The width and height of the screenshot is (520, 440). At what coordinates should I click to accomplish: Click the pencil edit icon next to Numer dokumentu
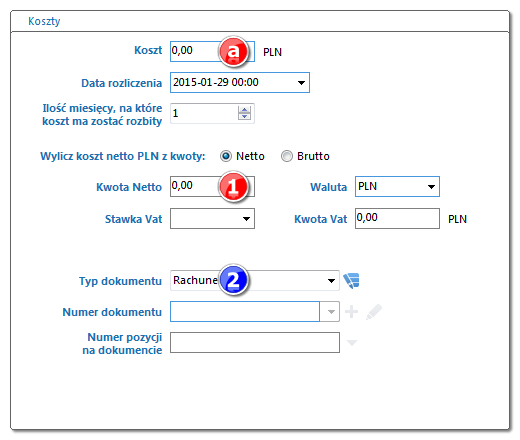[374, 312]
